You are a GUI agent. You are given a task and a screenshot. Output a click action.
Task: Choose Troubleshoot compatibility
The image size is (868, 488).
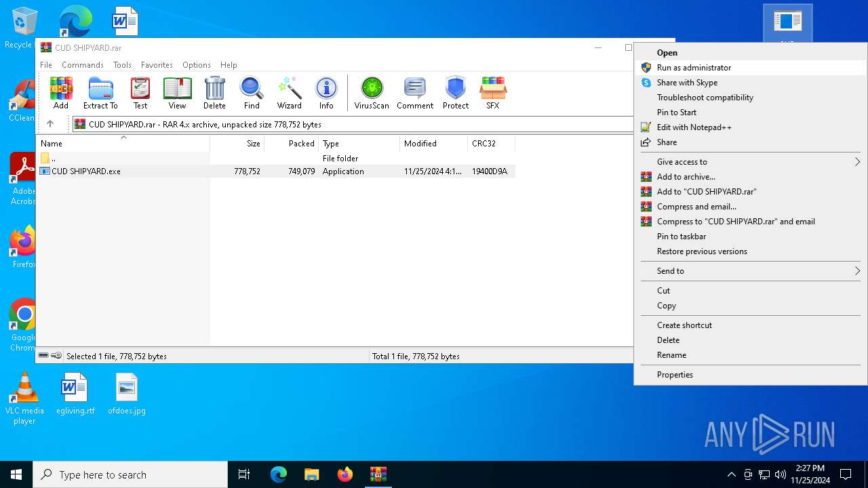[x=751, y=97]
